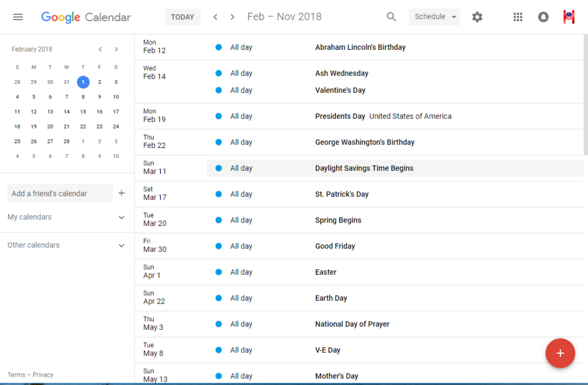Open the main hamburger menu
This screenshot has width=588, height=385.
18,17
